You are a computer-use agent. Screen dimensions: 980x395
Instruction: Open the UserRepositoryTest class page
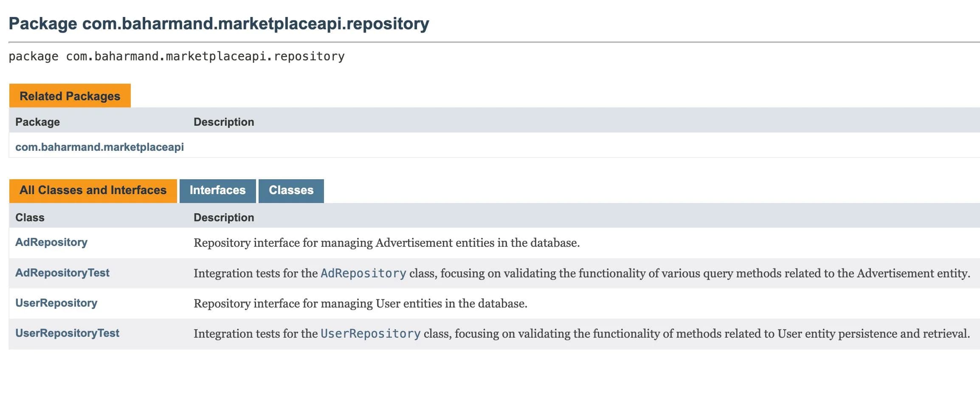[67, 333]
